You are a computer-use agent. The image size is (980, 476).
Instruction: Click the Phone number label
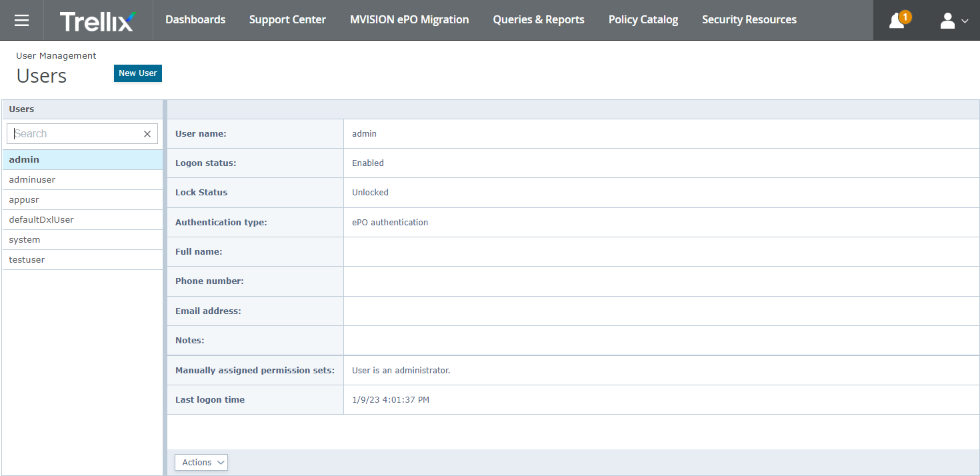pyautogui.click(x=209, y=281)
